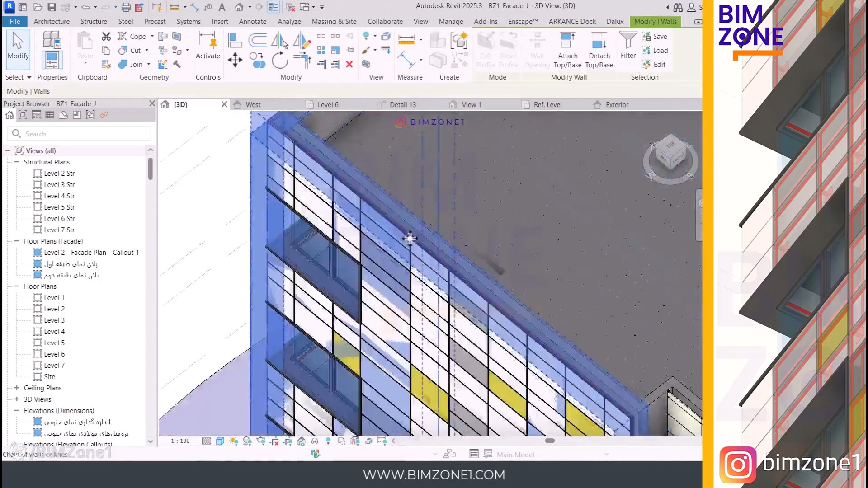Viewport: 868px width, 488px height.
Task: Open the Cope dropdown arrow
Action: pos(152,36)
